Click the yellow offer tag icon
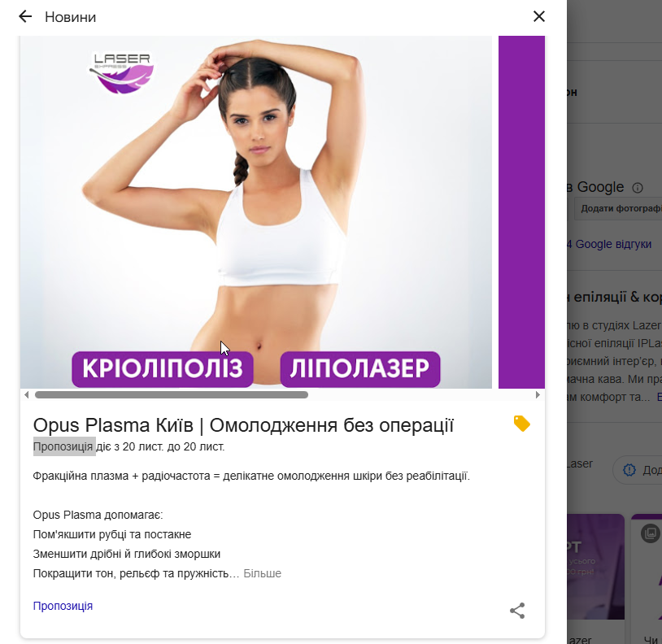This screenshot has width=662, height=644. (x=522, y=424)
